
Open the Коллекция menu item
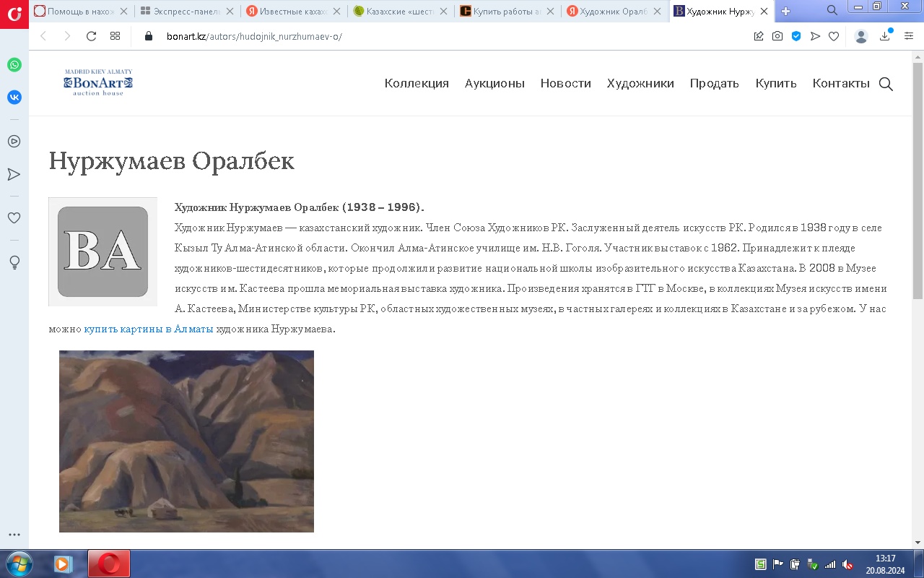417,84
